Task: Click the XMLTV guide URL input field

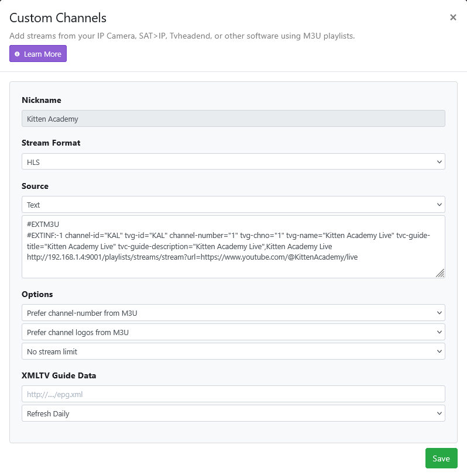Action: tap(233, 394)
